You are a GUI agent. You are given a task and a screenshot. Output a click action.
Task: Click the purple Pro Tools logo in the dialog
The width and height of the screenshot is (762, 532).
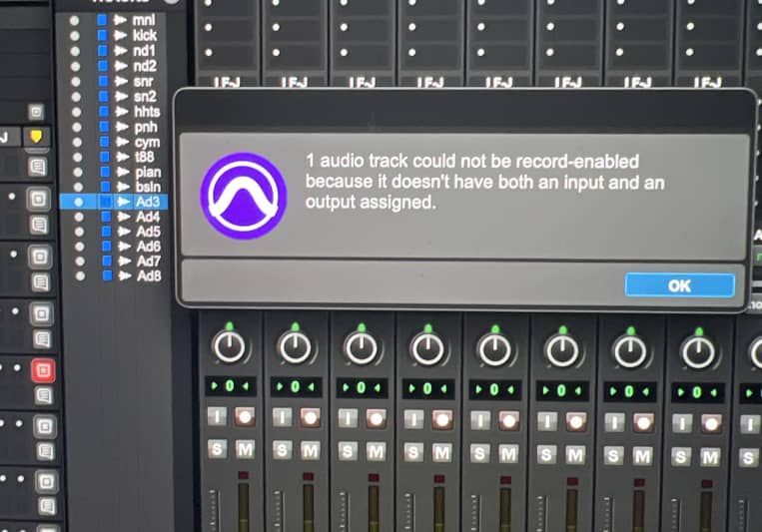pyautogui.click(x=243, y=196)
